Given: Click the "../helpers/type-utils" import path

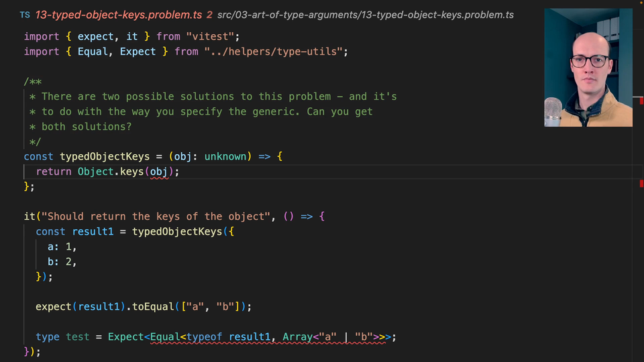Looking at the screenshot, I should [x=276, y=52].
